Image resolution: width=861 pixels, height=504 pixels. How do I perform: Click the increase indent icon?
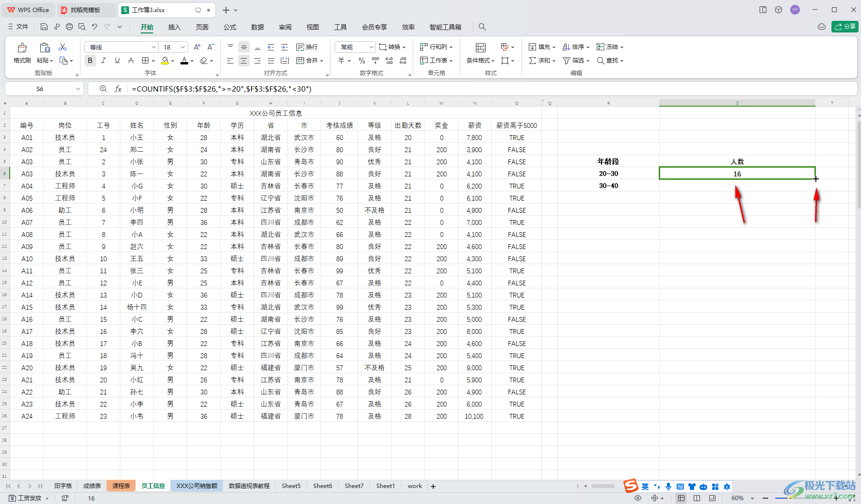[285, 47]
